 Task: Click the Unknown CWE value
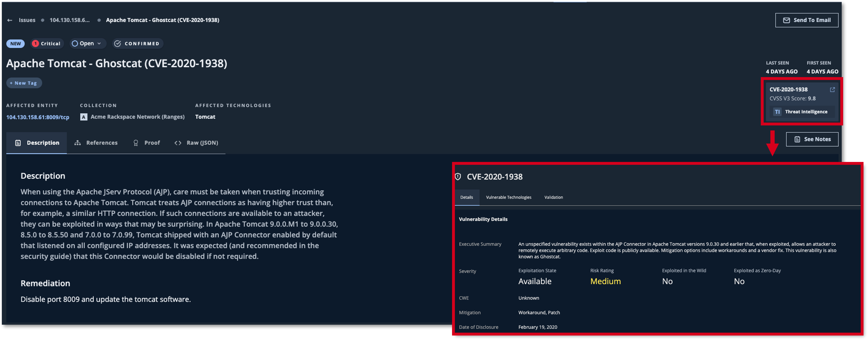529,298
